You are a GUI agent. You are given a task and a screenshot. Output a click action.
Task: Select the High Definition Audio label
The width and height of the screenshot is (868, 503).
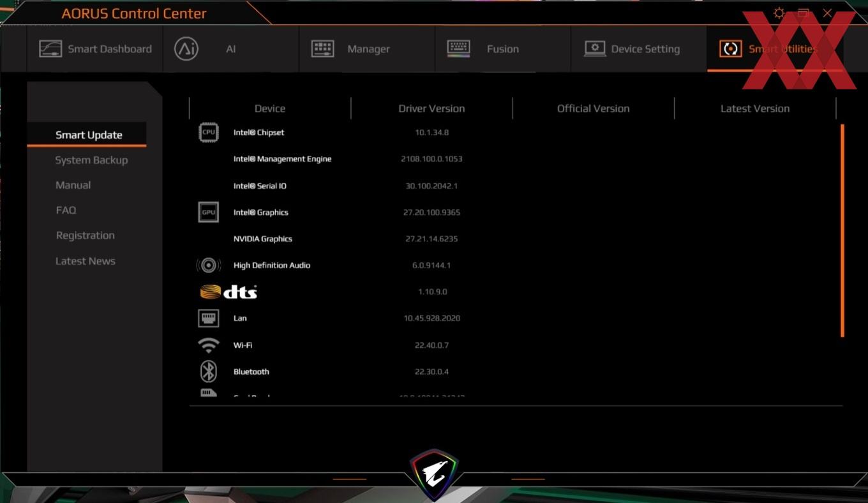point(272,266)
